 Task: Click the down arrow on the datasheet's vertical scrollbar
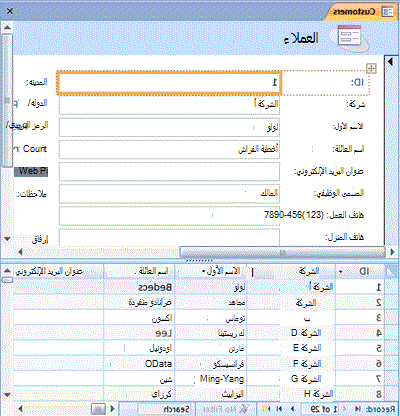pyautogui.click(x=7, y=395)
